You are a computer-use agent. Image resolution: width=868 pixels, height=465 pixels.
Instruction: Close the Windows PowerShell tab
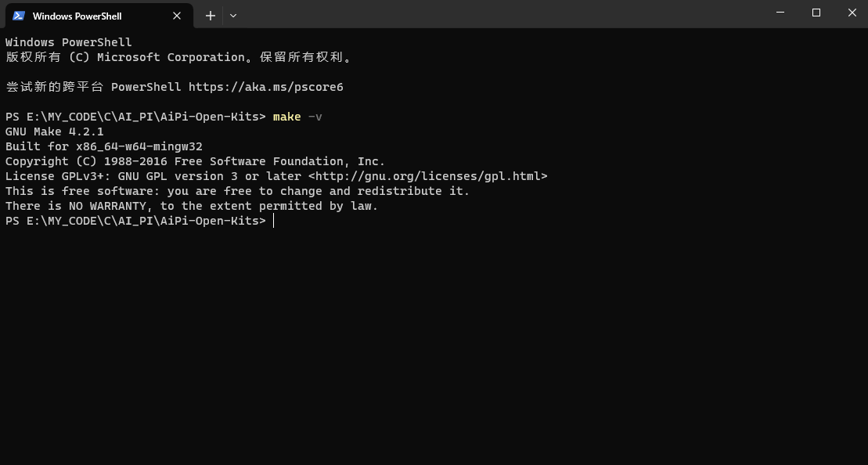point(177,16)
